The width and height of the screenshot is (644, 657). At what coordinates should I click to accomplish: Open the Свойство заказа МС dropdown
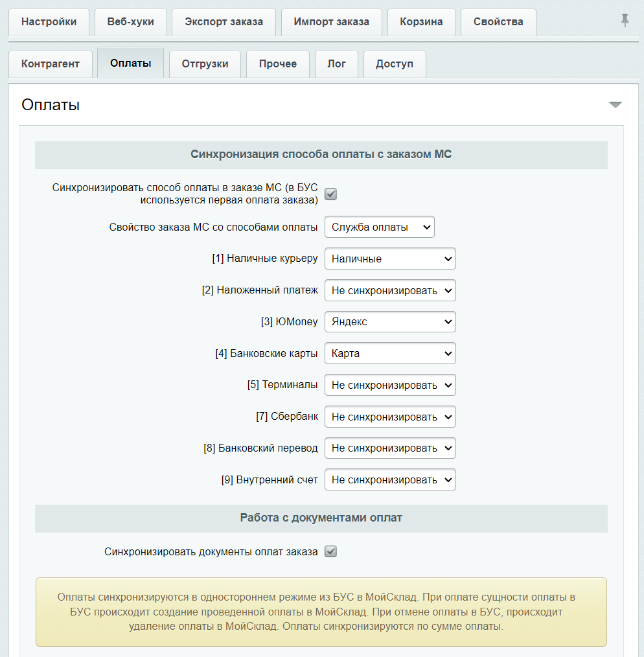coord(379,227)
